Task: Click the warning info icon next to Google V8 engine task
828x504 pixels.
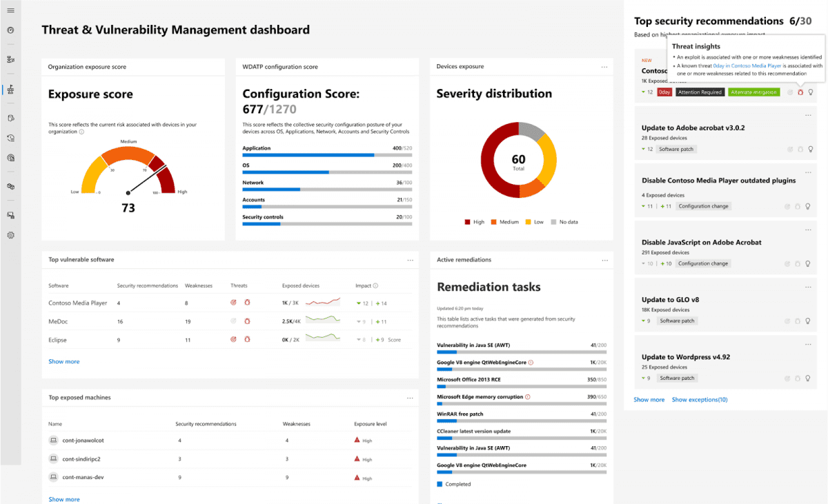Action: (531, 362)
